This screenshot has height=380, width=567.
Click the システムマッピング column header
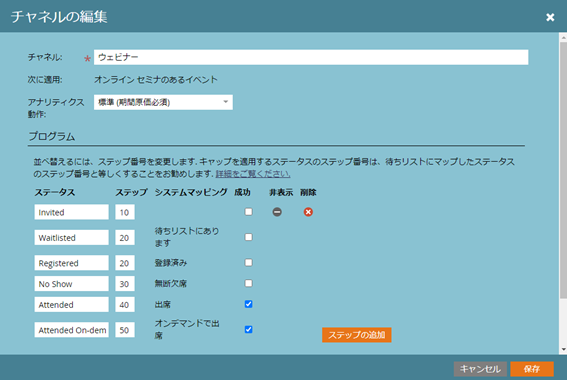tap(191, 192)
